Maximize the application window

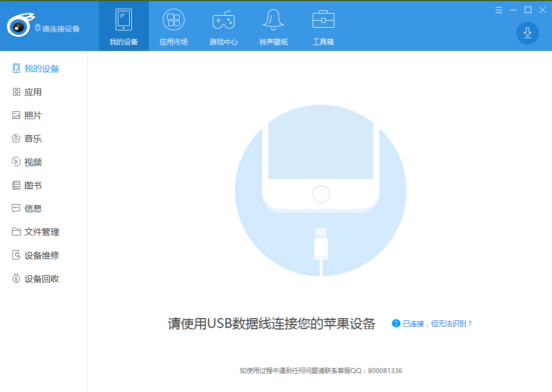[528, 10]
